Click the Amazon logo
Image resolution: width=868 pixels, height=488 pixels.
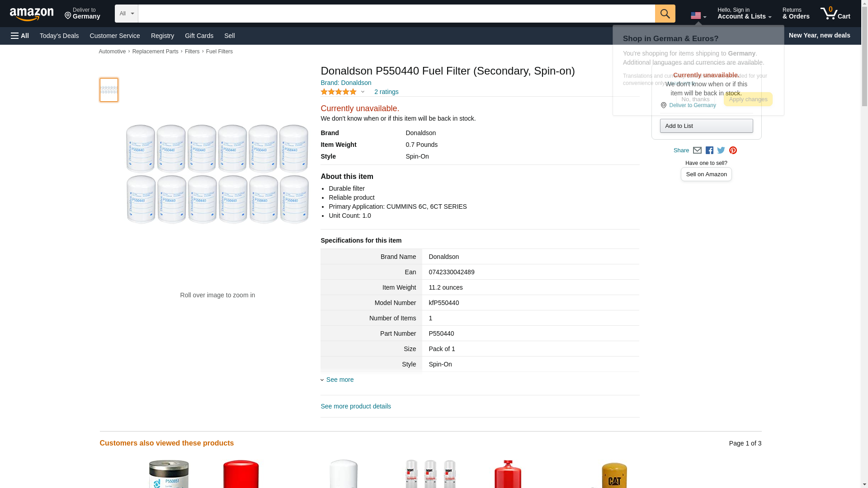(x=32, y=14)
